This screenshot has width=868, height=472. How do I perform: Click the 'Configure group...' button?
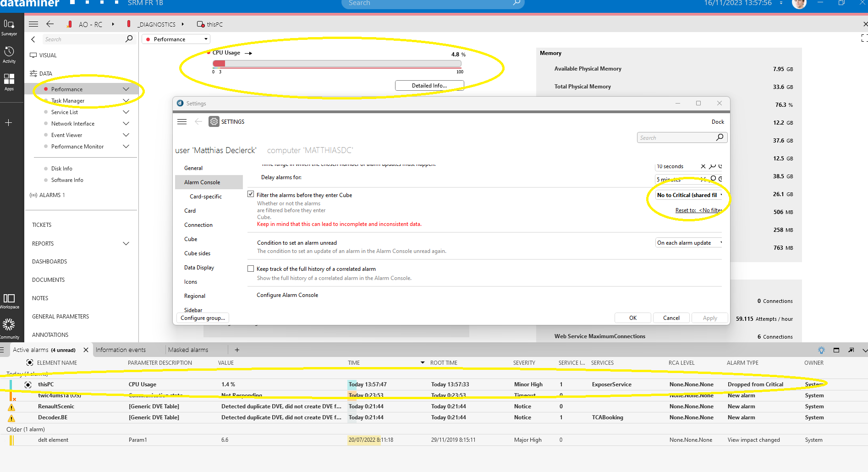203,318
